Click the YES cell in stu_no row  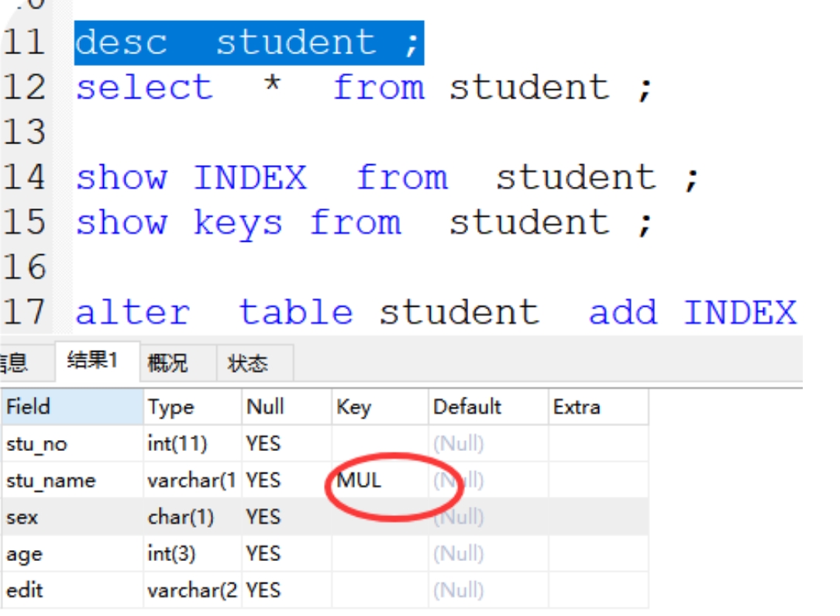click(287, 444)
